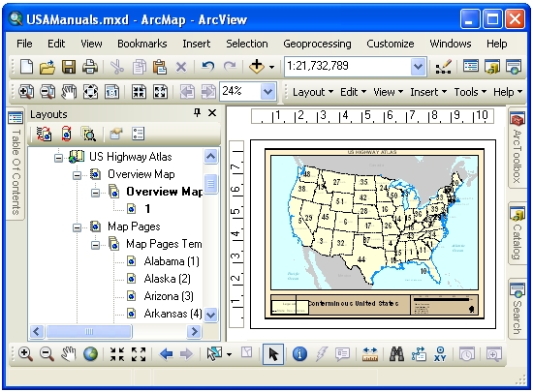Click the Delete X icon
Viewport: 533px width, 392px height.
(x=181, y=67)
